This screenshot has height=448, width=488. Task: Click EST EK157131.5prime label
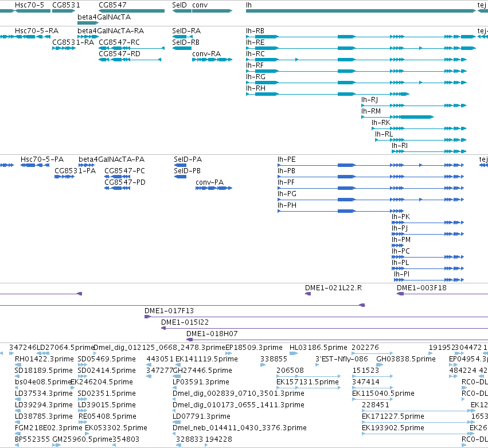307,382
